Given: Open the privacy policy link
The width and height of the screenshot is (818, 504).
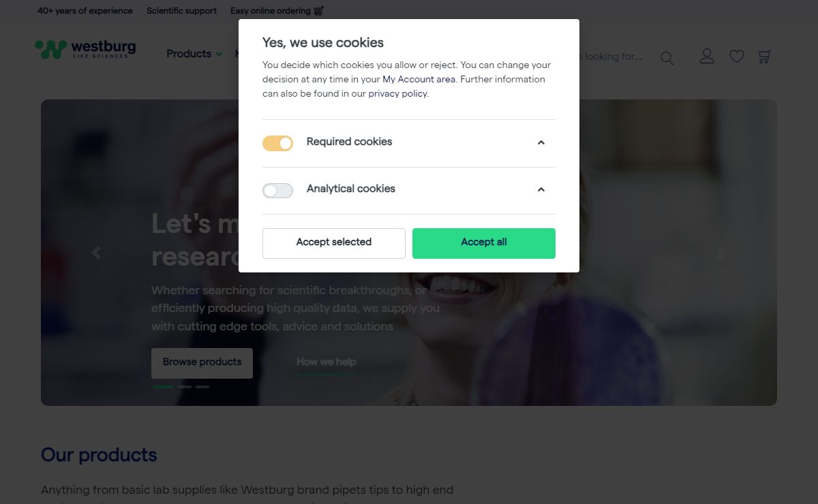Looking at the screenshot, I should (397, 94).
